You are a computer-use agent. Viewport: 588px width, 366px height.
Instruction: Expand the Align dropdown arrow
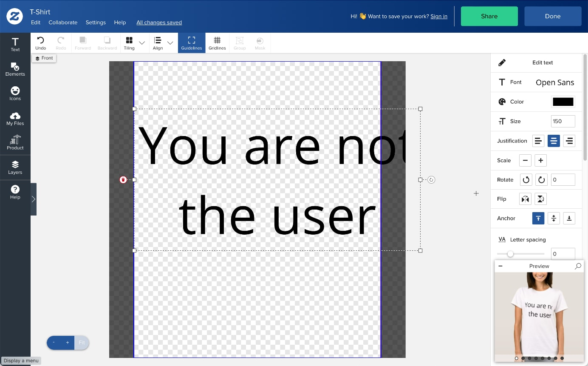point(170,43)
